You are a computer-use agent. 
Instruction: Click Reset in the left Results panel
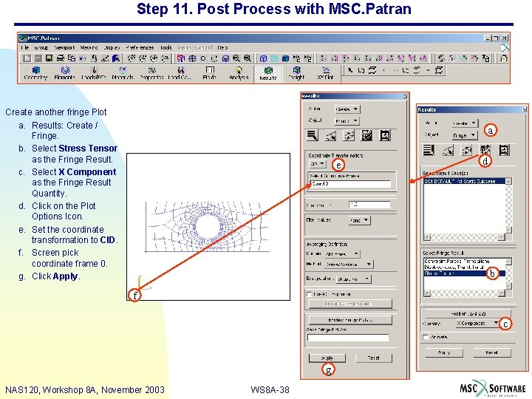[x=374, y=358]
